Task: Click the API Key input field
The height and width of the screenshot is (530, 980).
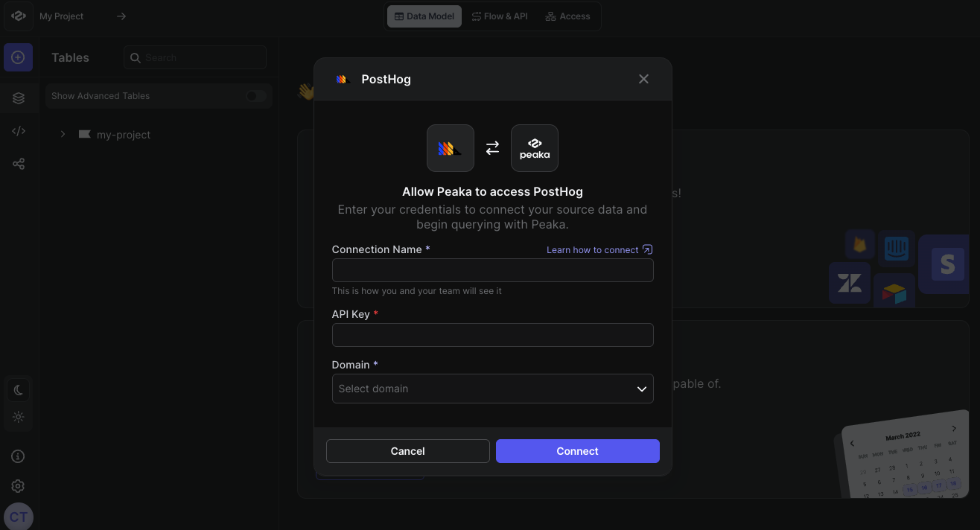Action: (x=493, y=335)
